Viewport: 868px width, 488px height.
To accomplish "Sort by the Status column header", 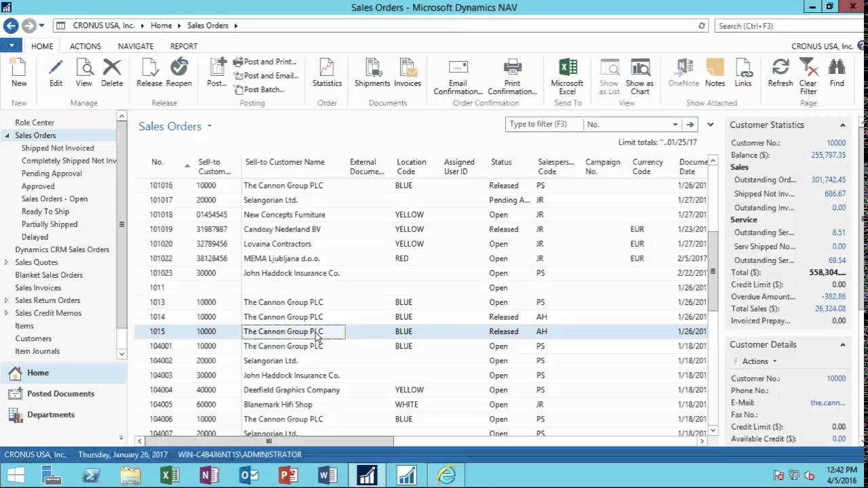I will [501, 162].
